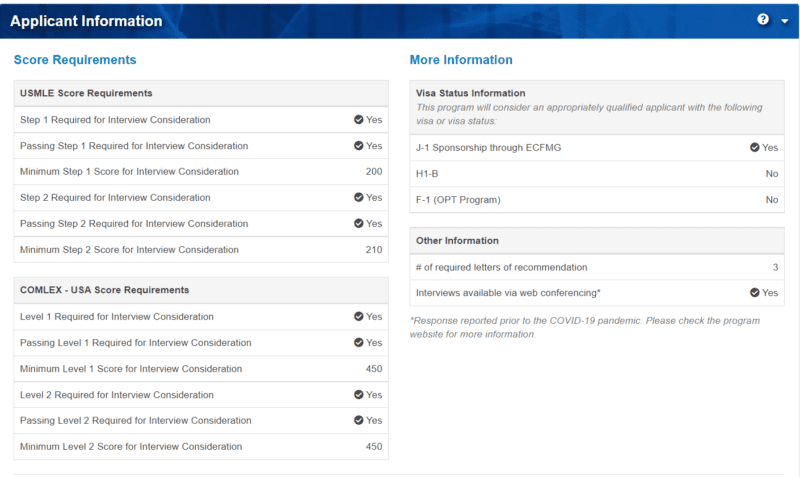The height and width of the screenshot is (477, 800).
Task: Click checkmark for interviews via web conferencing
Action: [754, 293]
